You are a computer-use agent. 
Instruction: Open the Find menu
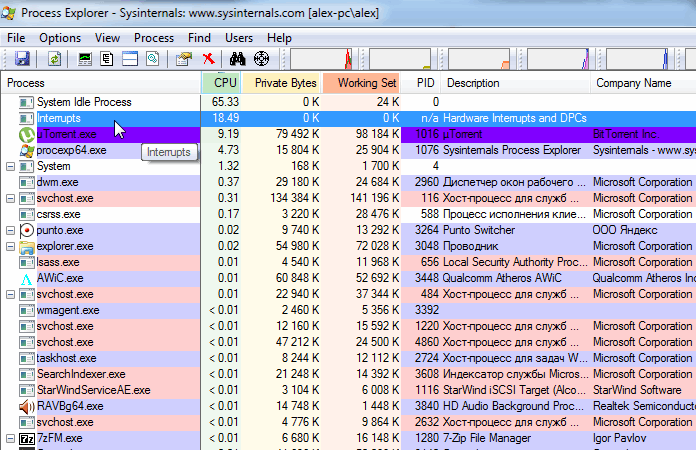[199, 38]
